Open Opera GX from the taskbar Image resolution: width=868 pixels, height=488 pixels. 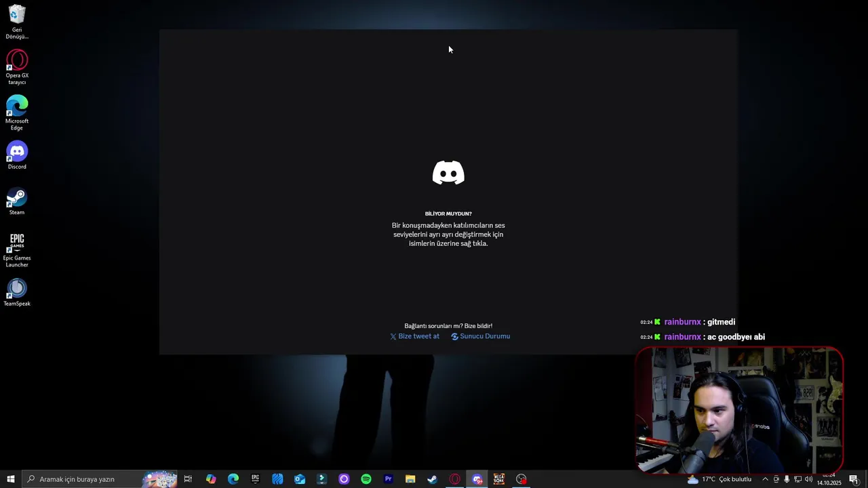[455, 479]
